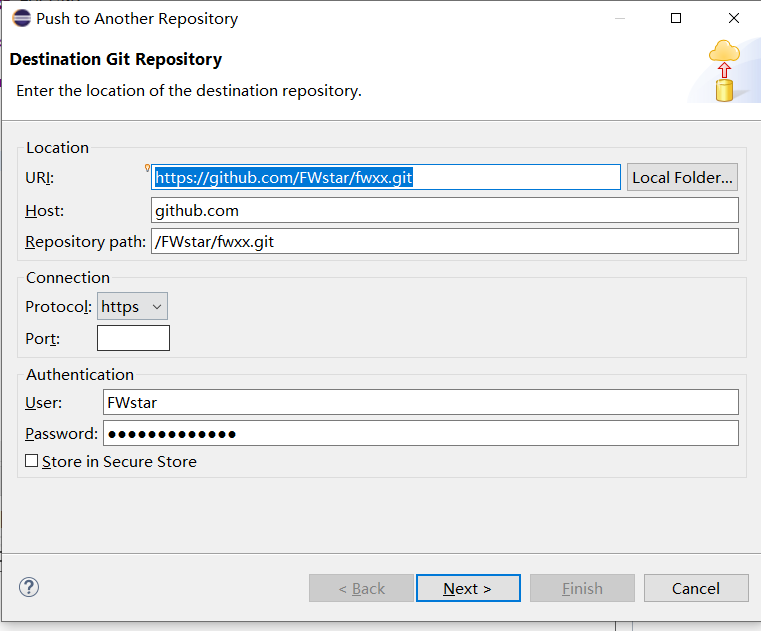Click the Next > button
The image size is (761, 631).
coord(468,588)
